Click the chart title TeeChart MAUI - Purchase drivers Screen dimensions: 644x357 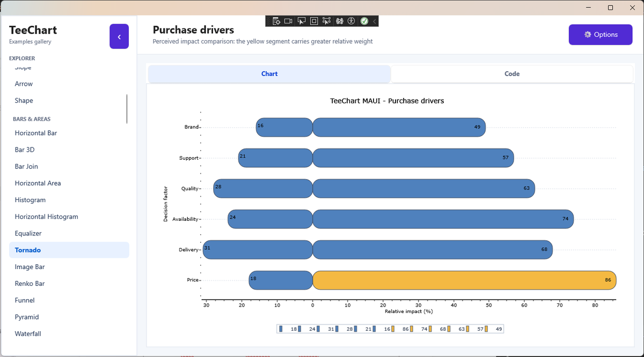tap(387, 101)
